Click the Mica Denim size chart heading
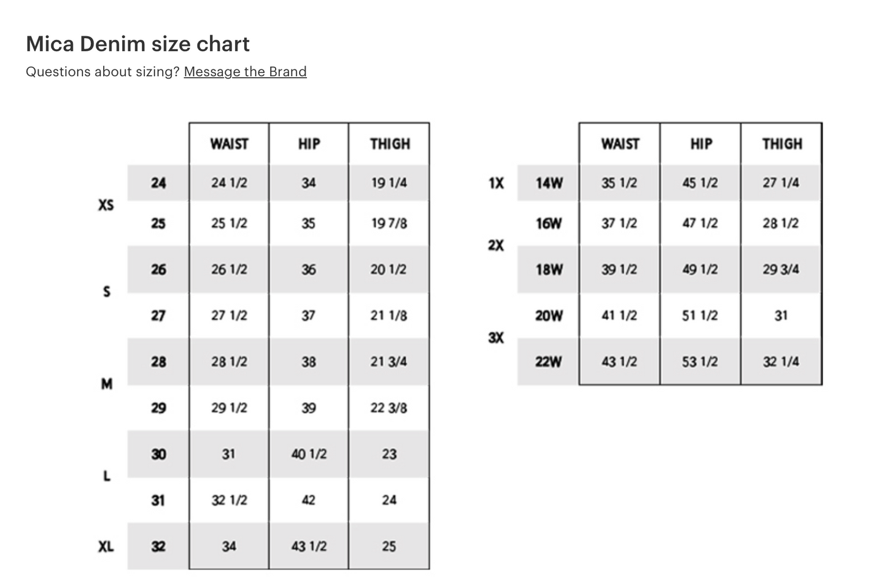 (x=138, y=44)
